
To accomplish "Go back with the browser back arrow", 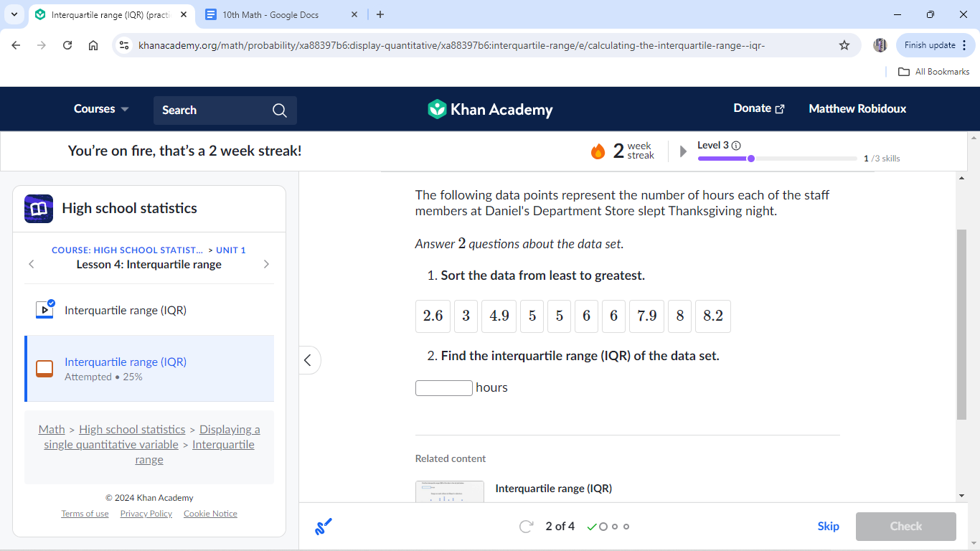I will (x=16, y=45).
